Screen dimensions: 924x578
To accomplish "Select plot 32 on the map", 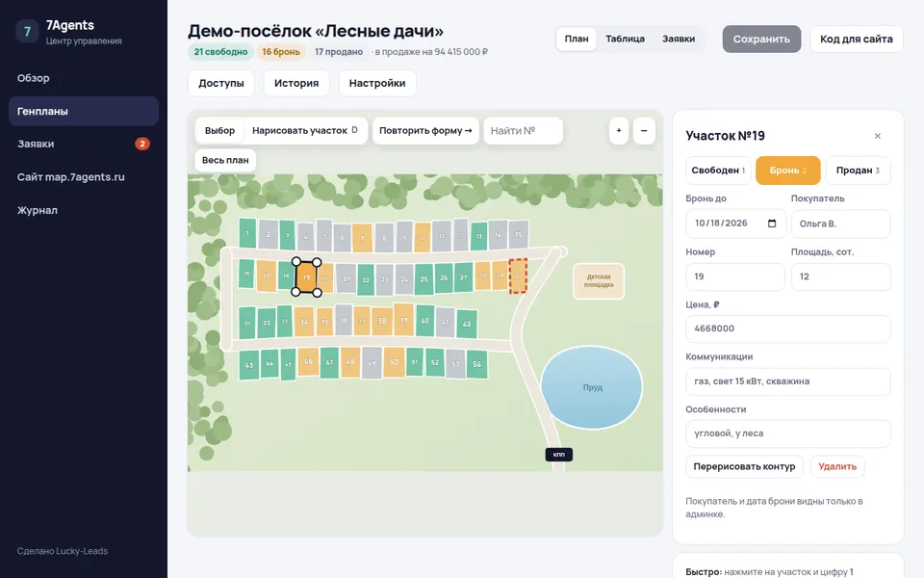I will 267,324.
